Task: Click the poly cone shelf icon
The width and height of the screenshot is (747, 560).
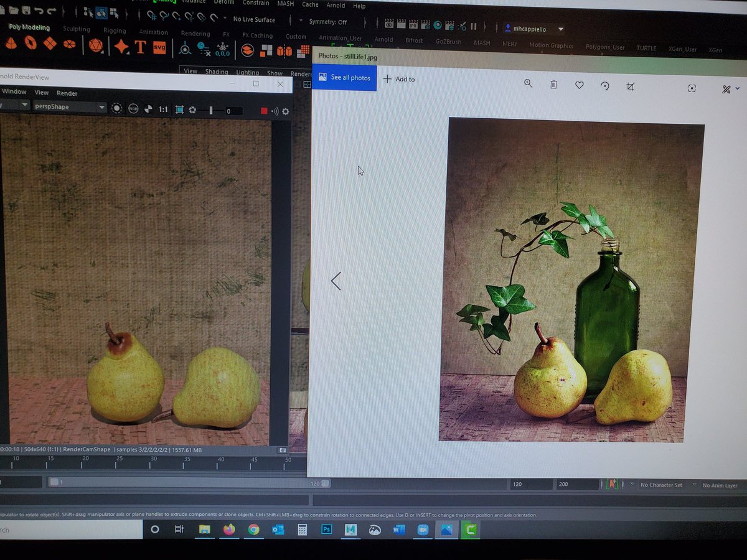Action: tap(11, 44)
